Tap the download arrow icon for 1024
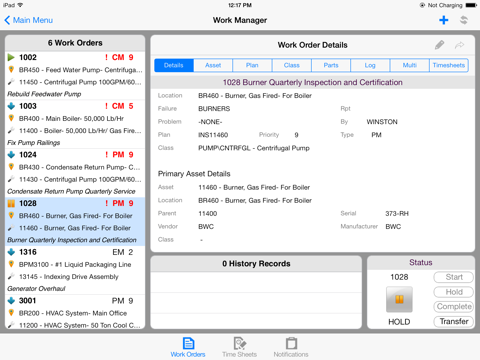Screen dimensions: 480x360 [x=11, y=155]
